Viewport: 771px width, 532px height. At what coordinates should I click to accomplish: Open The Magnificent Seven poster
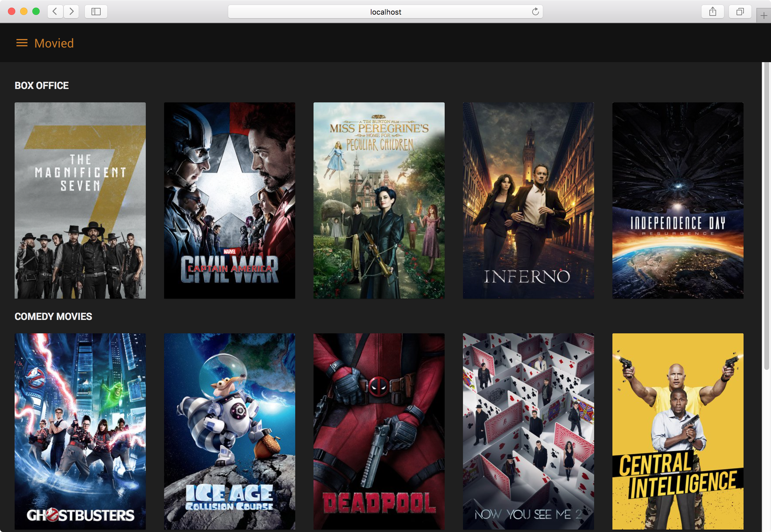coord(80,200)
